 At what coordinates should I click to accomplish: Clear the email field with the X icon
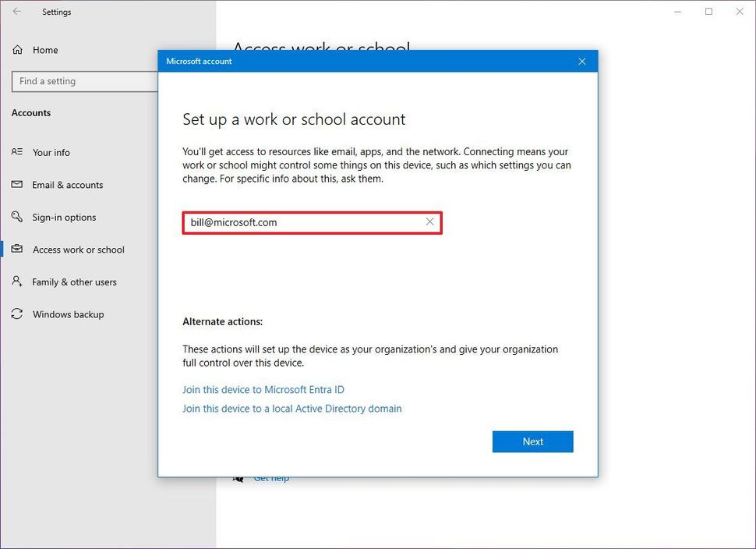tap(429, 222)
